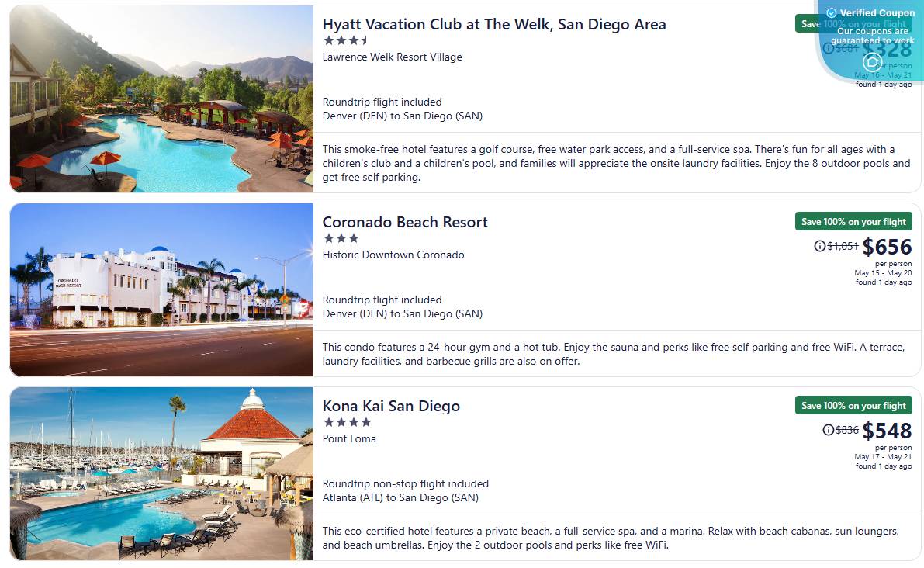Click the Verified Coupon checkmark badge

point(830,12)
